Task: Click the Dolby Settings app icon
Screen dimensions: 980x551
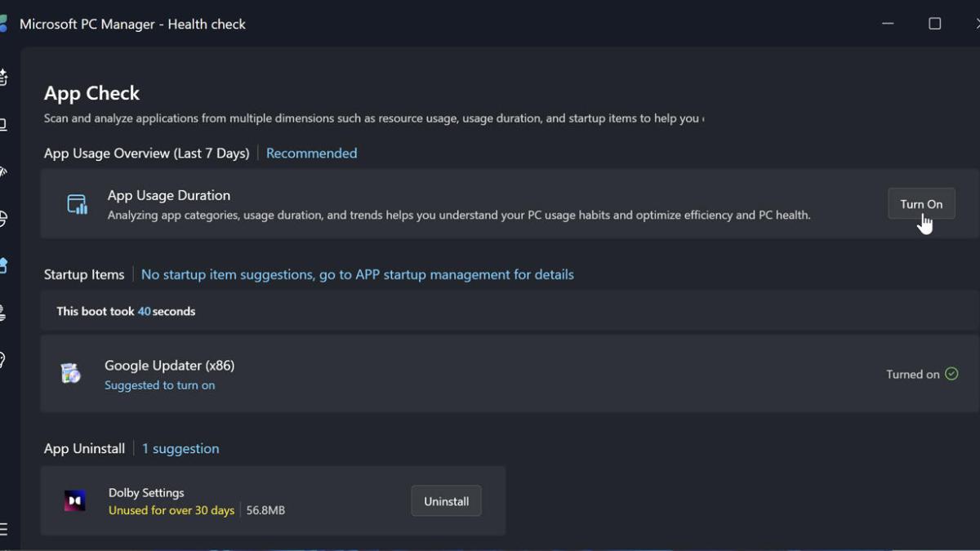Action: (75, 500)
